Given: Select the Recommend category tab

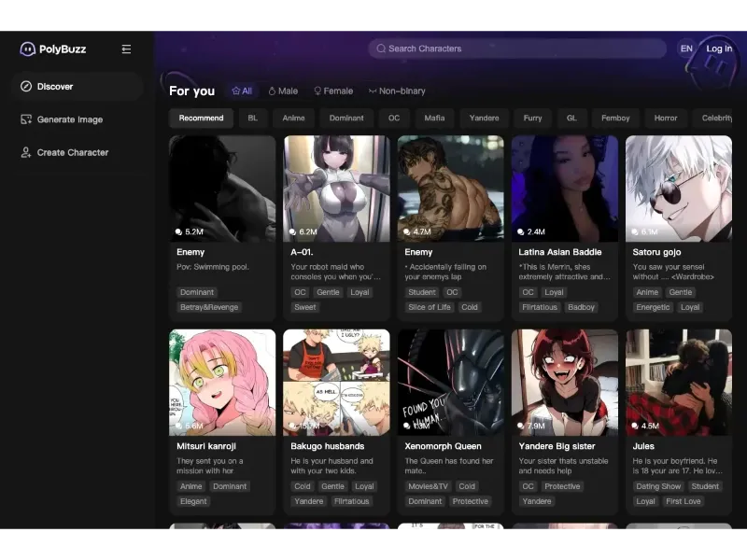Looking at the screenshot, I should [x=201, y=119].
